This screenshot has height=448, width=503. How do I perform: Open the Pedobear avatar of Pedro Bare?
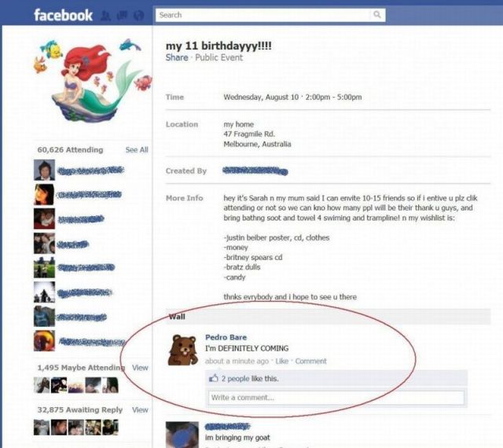pyautogui.click(x=183, y=350)
